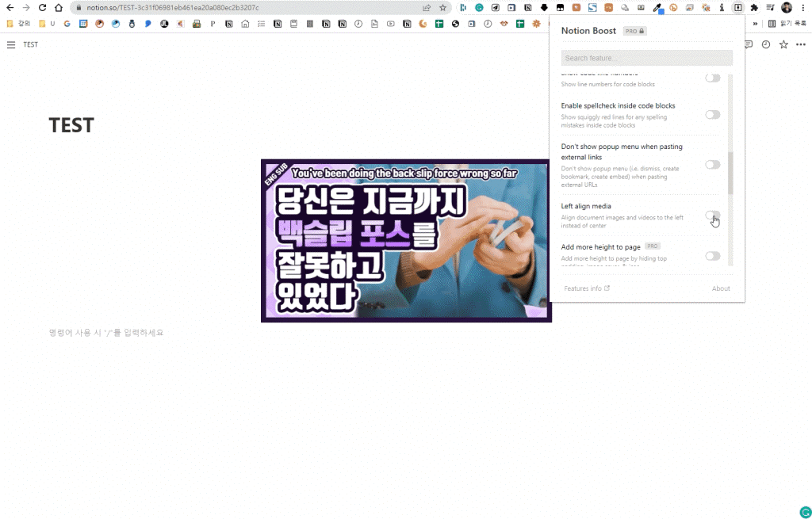Open Chrome's three-dot settings menu
The width and height of the screenshot is (812, 519).
point(803,8)
